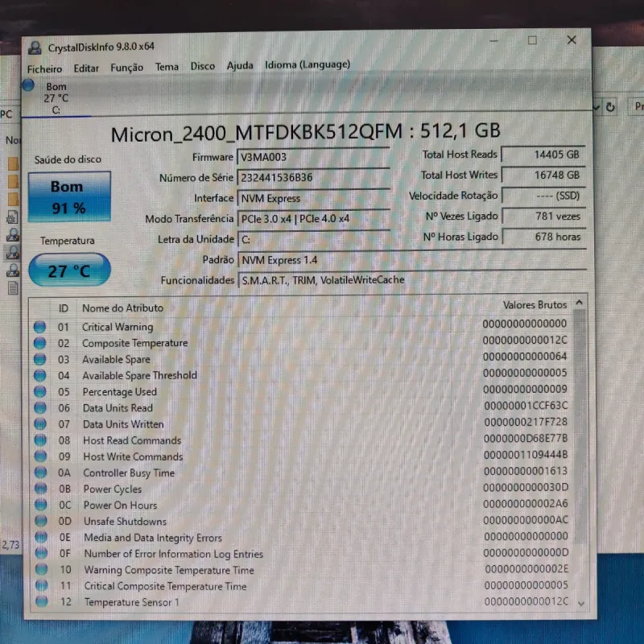The image size is (644, 644).
Task: Click the Nome do Atributo column header
Action: (x=122, y=308)
